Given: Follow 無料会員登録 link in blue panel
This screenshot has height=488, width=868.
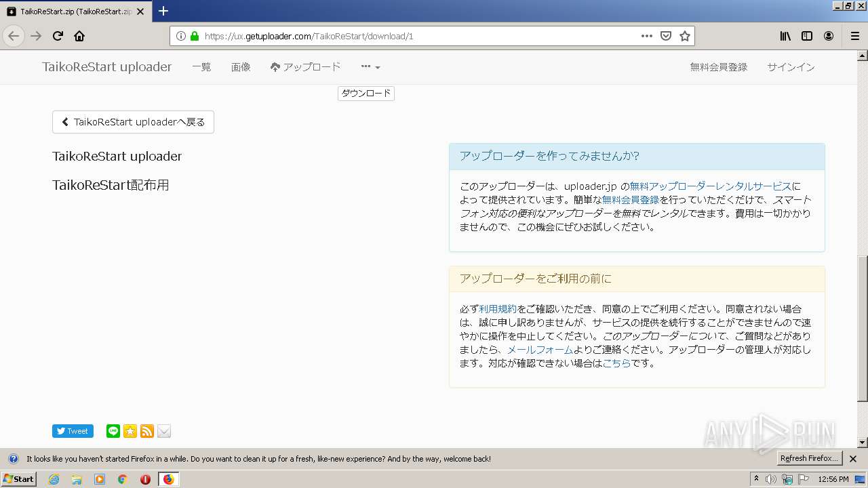Looking at the screenshot, I should pos(631,200).
